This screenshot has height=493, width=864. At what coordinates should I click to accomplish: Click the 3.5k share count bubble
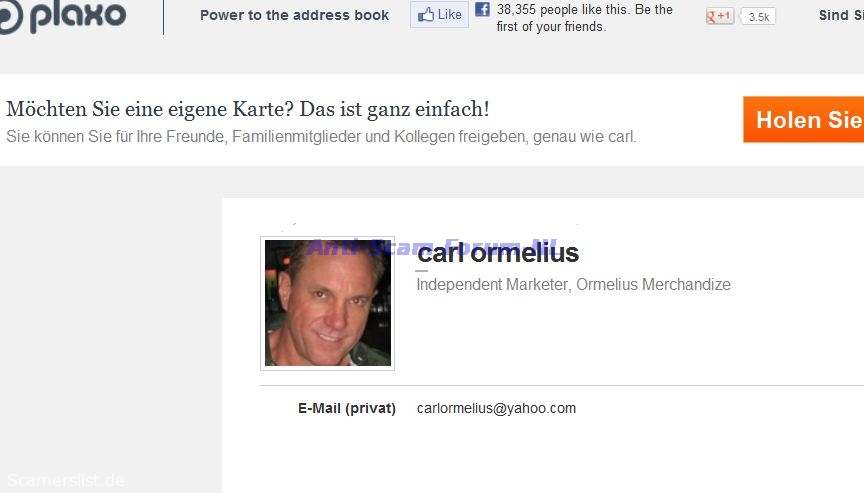coord(758,17)
